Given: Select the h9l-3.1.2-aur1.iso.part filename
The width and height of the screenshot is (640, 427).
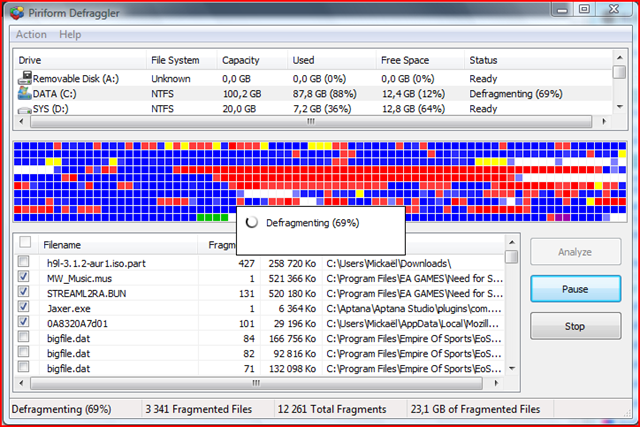Looking at the screenshot, I should tap(96, 263).
